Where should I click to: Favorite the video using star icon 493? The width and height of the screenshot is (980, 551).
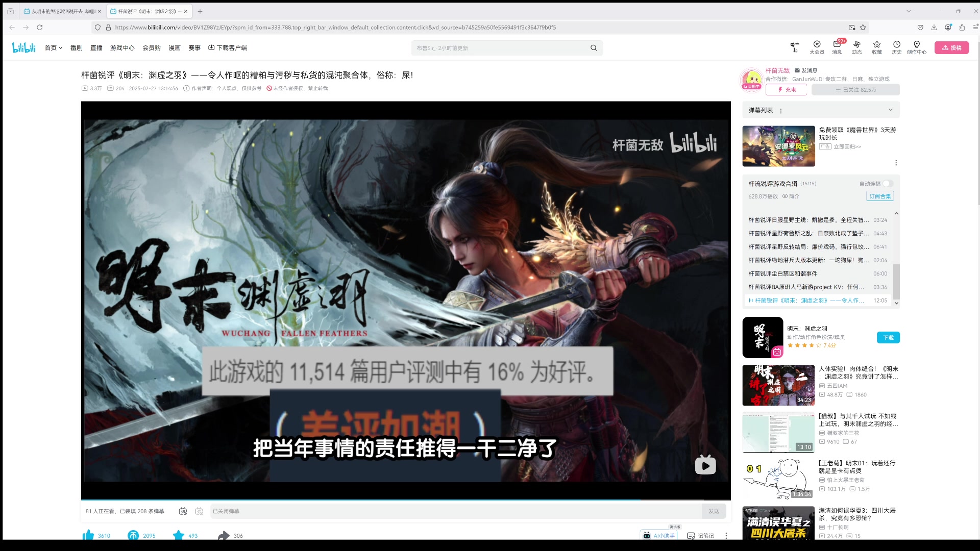click(x=178, y=535)
